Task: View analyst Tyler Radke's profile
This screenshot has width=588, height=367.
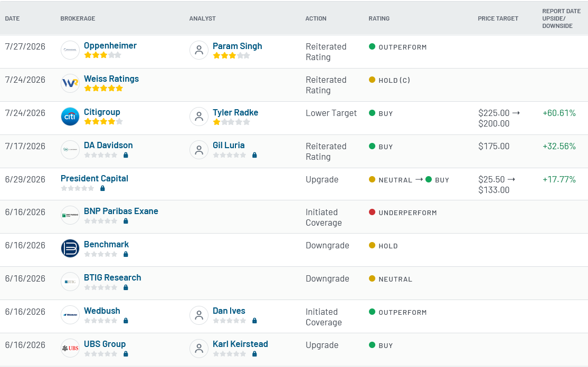Action: [x=235, y=112]
